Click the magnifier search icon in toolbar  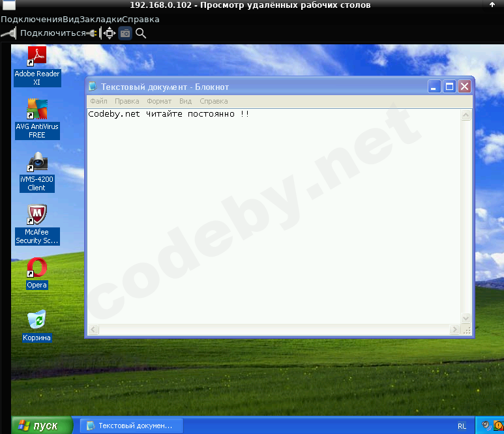pyautogui.click(x=141, y=33)
